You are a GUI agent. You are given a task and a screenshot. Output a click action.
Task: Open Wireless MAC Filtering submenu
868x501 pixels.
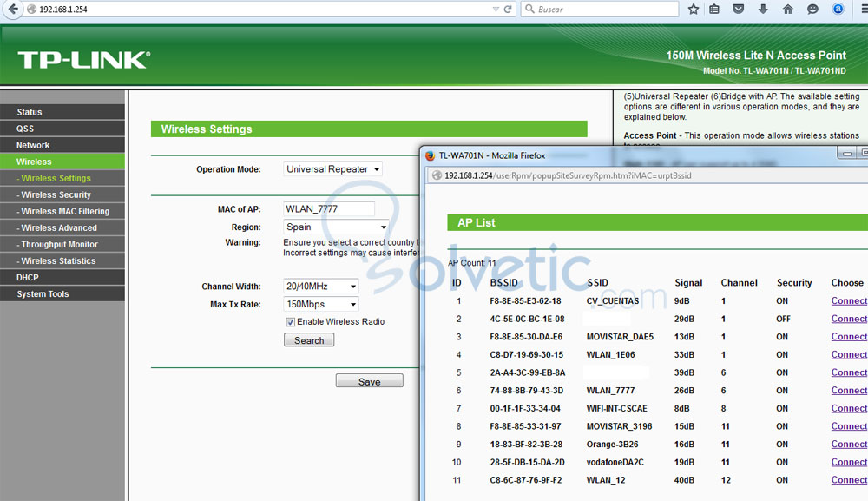tap(62, 212)
